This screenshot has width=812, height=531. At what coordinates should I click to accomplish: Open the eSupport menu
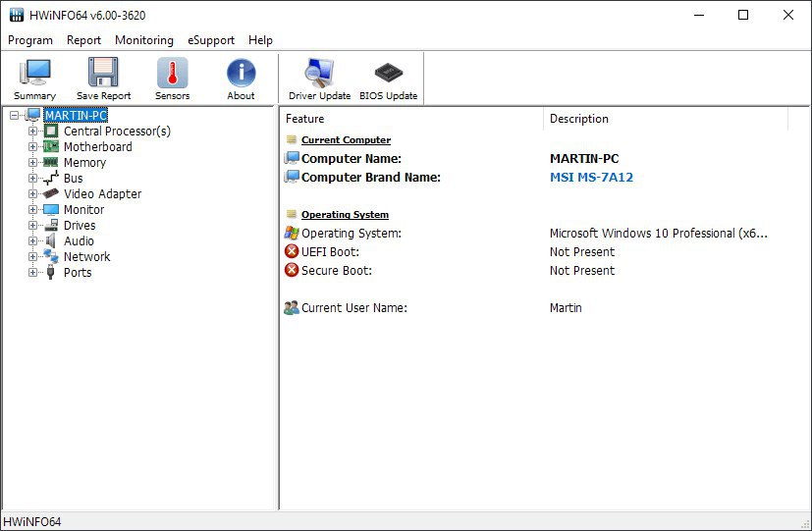coord(211,40)
